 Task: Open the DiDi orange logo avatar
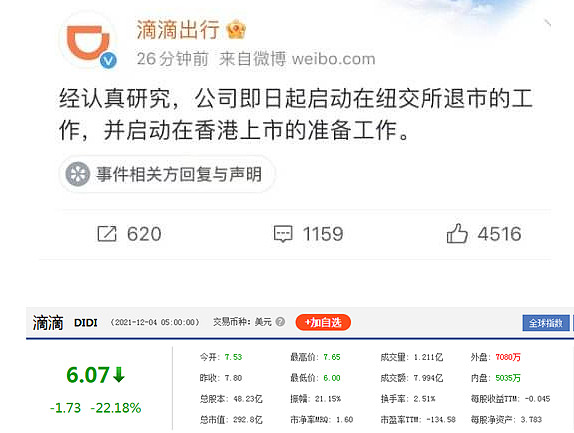(88, 41)
